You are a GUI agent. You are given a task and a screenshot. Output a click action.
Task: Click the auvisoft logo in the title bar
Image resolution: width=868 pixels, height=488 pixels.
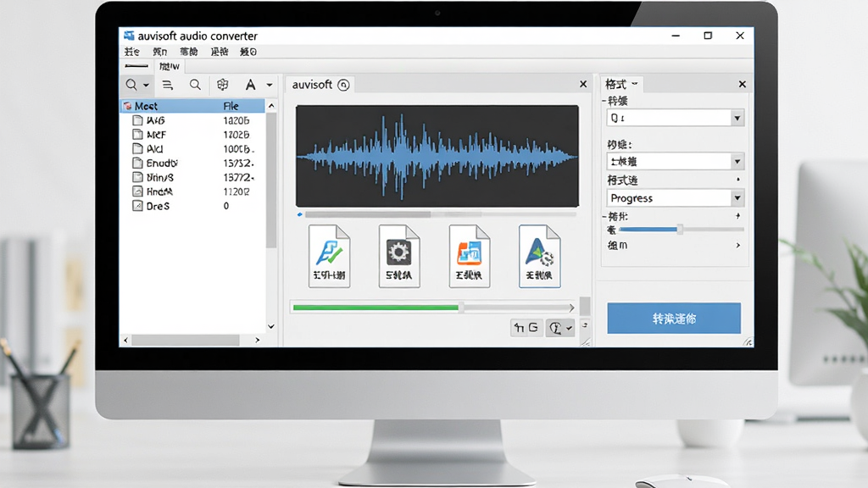point(129,36)
